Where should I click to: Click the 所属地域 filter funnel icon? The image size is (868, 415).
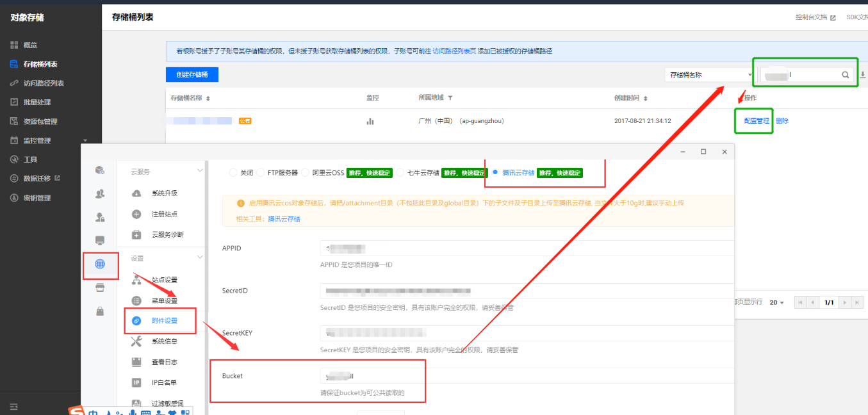(450, 98)
